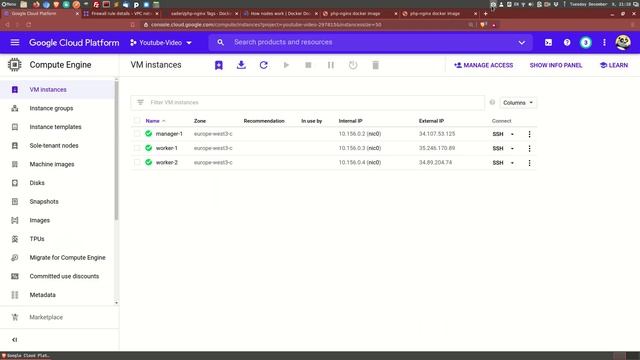Click the Stop instance square icon
640x360 pixels.
[308, 65]
